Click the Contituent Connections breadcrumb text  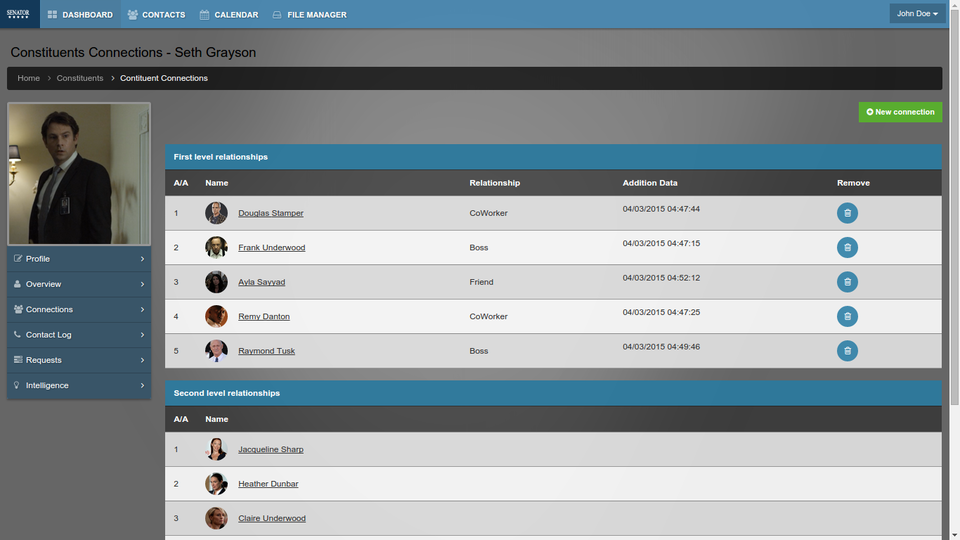(163, 78)
